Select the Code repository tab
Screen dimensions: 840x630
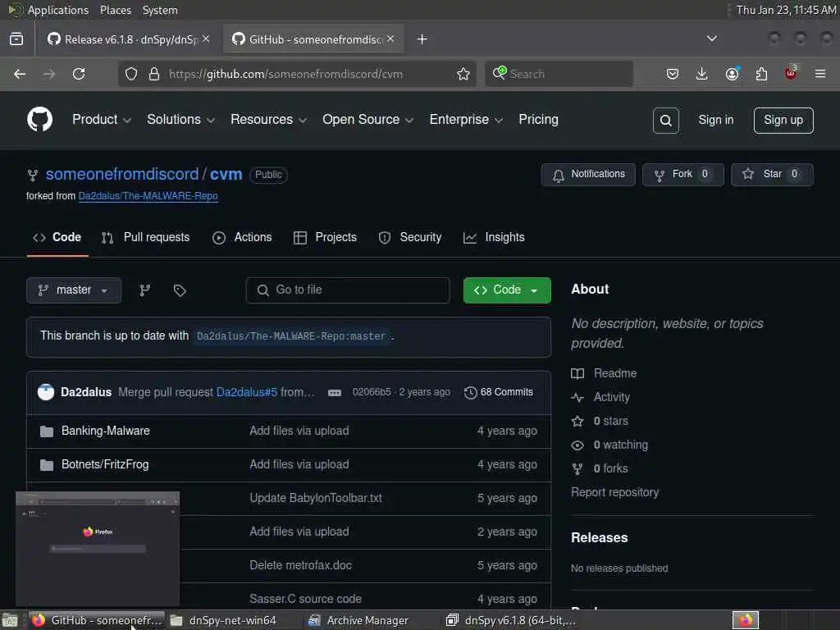pos(57,237)
